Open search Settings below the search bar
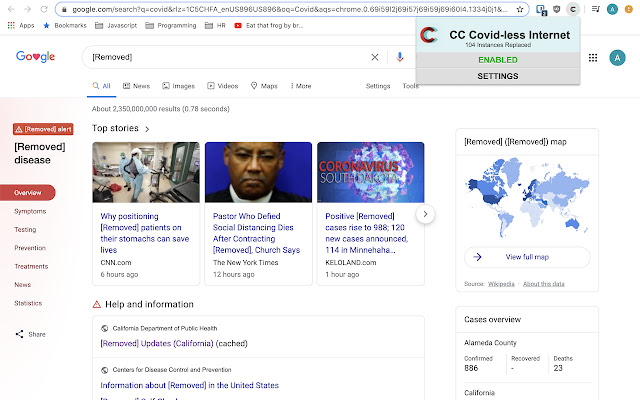The image size is (640, 400). [378, 86]
